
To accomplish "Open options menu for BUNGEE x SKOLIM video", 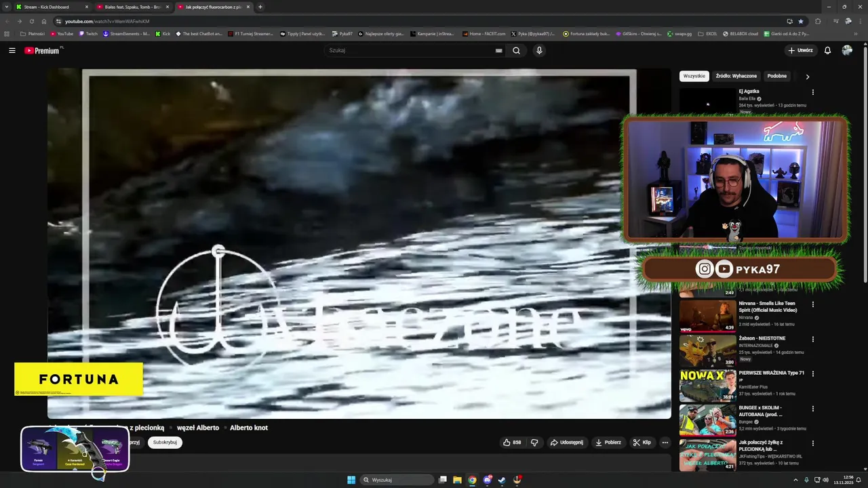I will pos(812,409).
